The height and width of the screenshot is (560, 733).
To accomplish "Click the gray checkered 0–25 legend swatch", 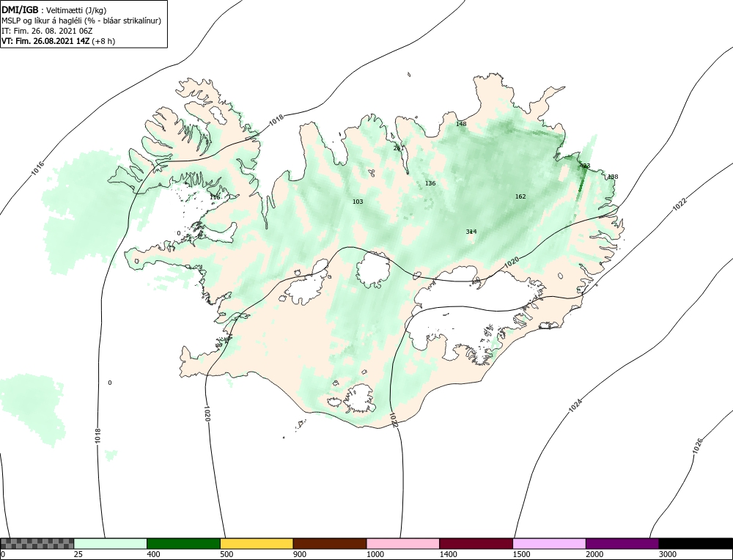I will pos(37,544).
